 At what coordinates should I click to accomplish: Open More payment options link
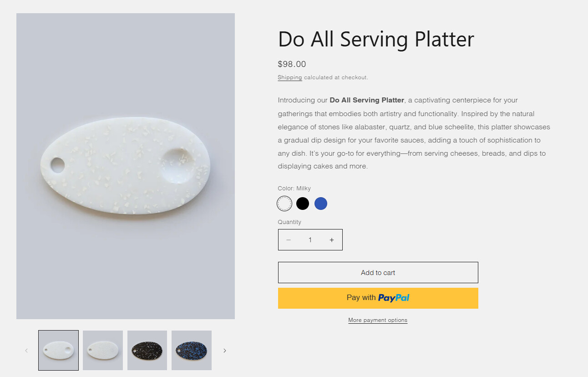[x=378, y=320]
